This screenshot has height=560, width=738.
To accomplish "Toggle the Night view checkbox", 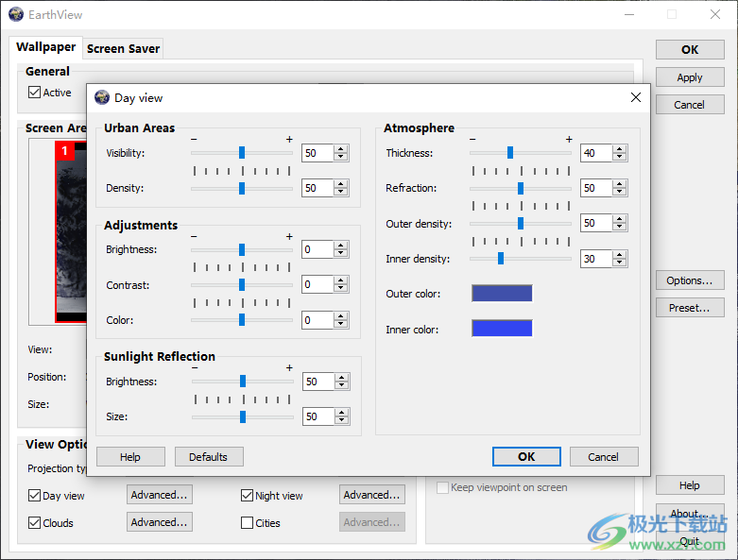I will tap(247, 495).
